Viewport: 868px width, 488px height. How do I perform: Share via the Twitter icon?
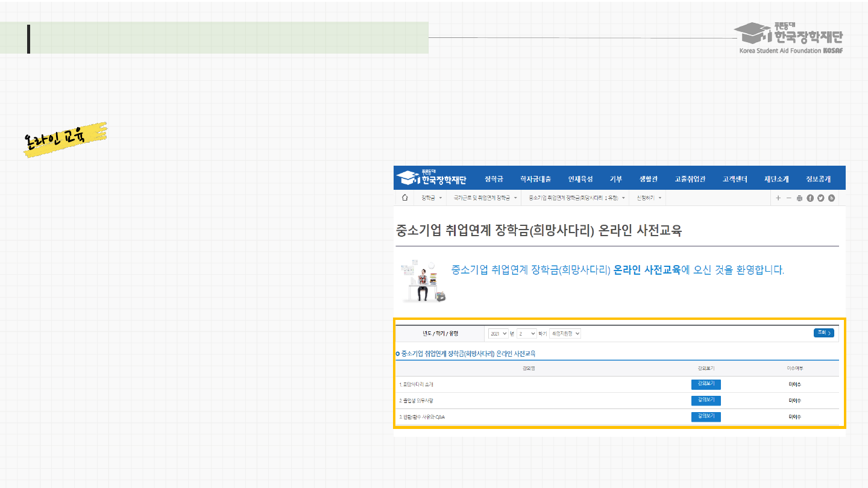[820, 198]
